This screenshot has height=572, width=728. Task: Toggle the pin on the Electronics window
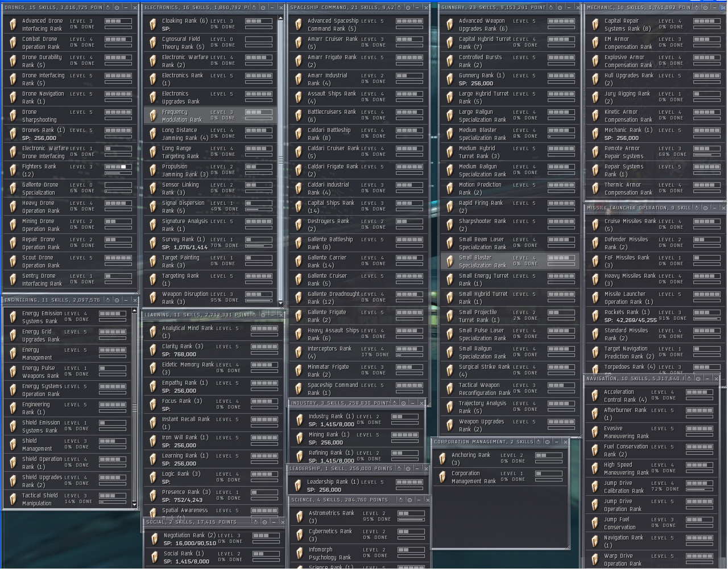(263, 7)
